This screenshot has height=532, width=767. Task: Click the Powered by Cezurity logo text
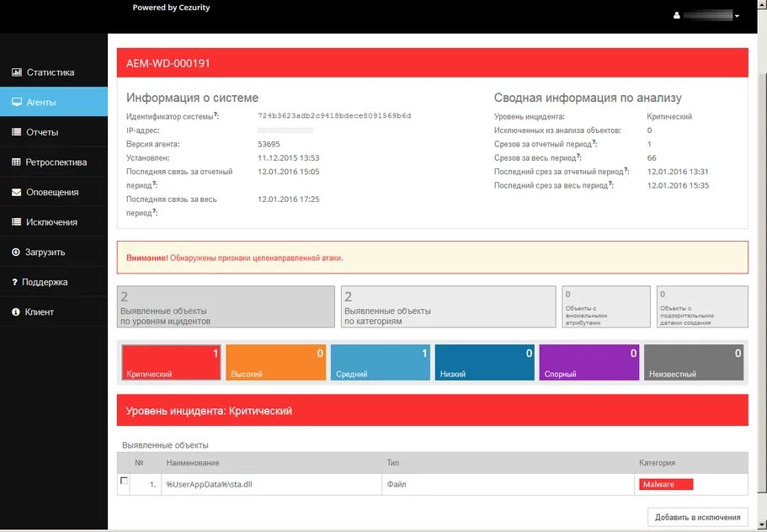[x=171, y=8]
